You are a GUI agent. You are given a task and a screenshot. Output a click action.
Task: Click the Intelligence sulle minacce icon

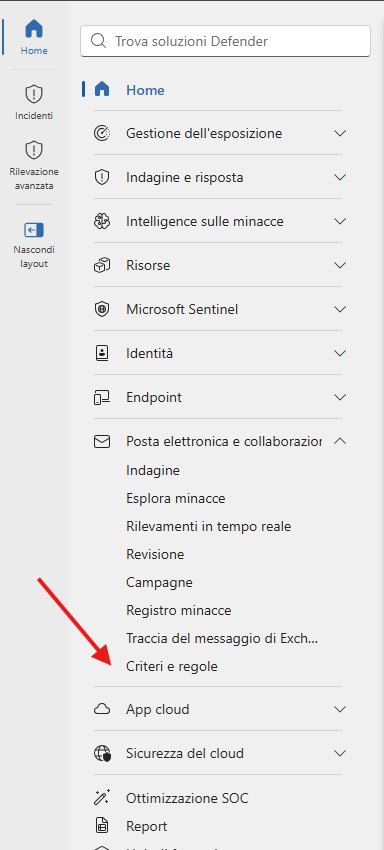tap(102, 221)
